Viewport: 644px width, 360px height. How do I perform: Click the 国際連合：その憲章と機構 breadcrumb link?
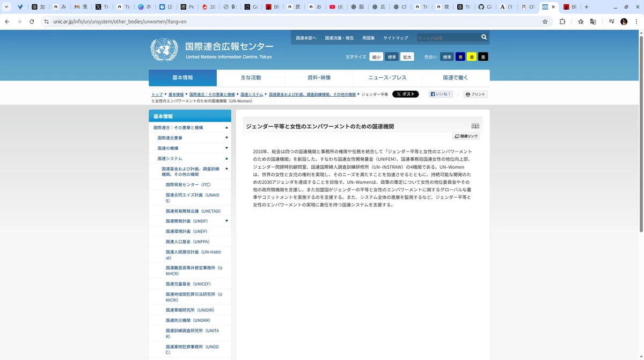click(212, 95)
